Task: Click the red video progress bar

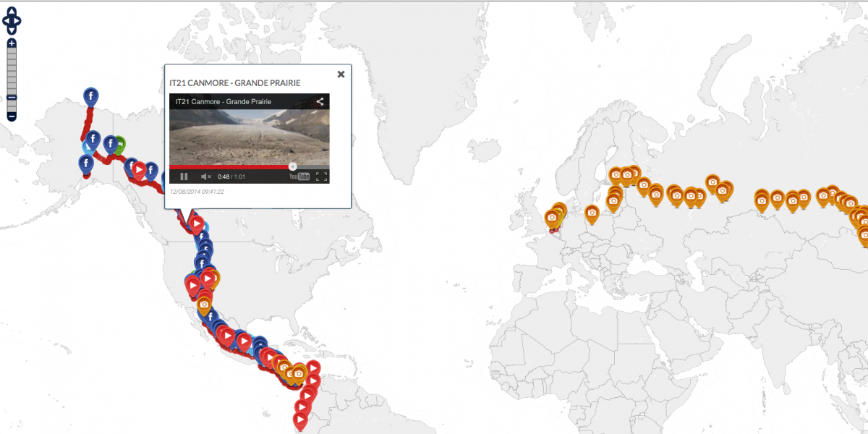Action: 231,167
